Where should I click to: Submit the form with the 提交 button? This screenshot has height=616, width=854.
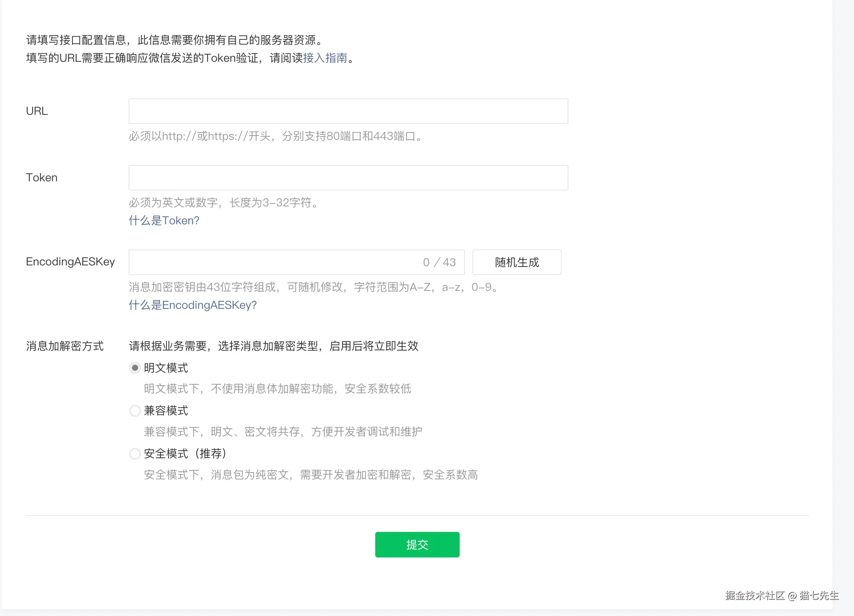417,545
